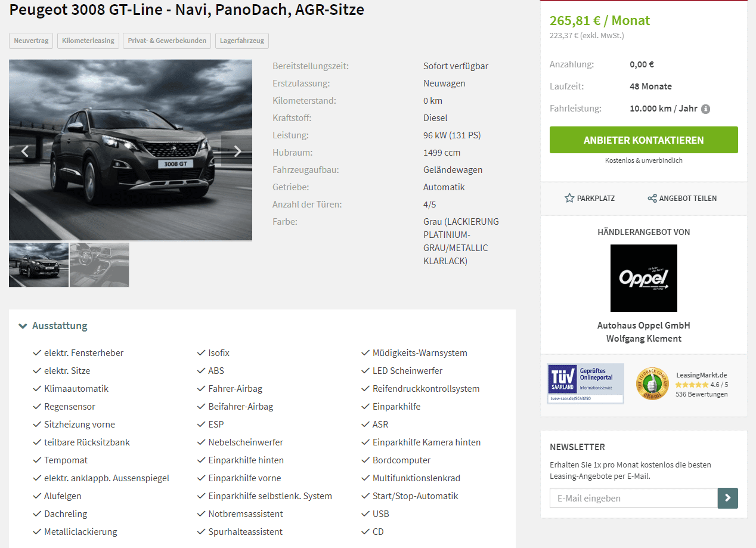Open the TÜV Saarland certification badge
756x548 pixels.
[585, 383]
